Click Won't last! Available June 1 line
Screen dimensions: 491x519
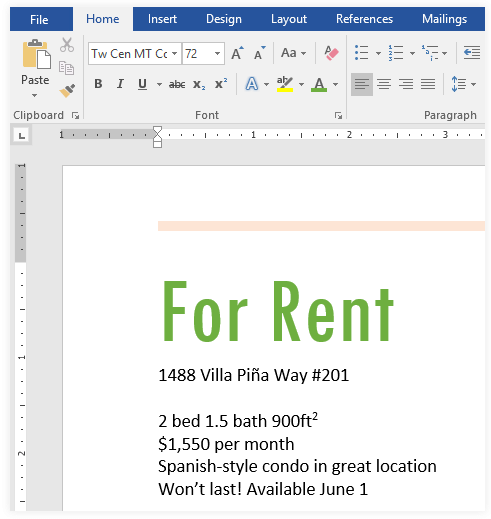(x=263, y=489)
